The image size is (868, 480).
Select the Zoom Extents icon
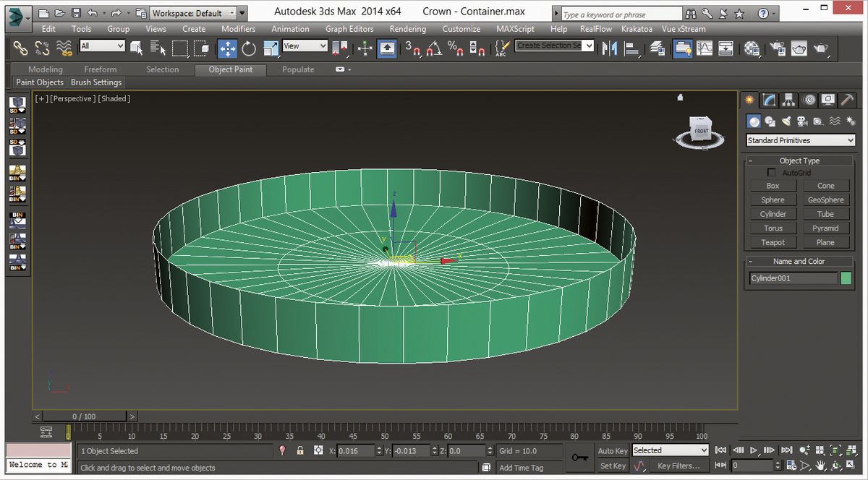(x=835, y=450)
